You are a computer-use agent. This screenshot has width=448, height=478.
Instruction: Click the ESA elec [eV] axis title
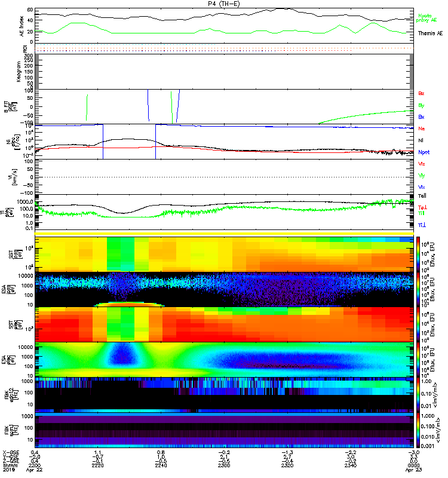(x=7, y=360)
